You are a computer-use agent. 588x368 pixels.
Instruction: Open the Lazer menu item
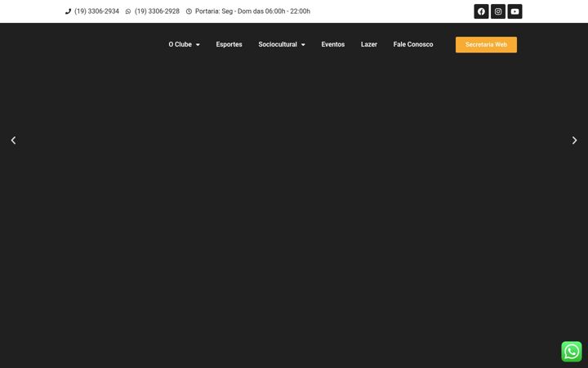369,44
